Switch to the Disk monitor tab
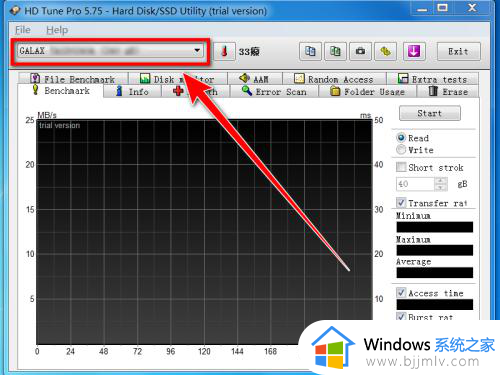Viewport: 500px width, 375px height. (x=178, y=79)
